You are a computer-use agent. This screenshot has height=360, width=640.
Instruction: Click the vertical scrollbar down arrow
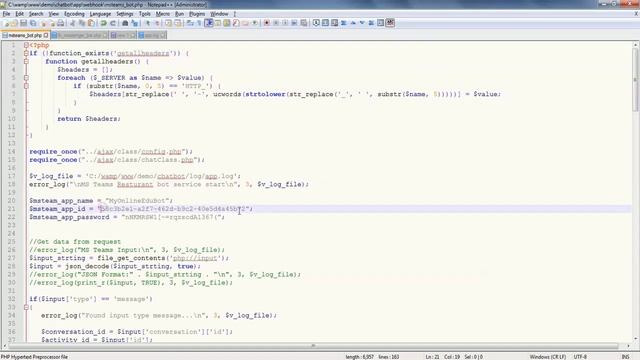point(636,339)
